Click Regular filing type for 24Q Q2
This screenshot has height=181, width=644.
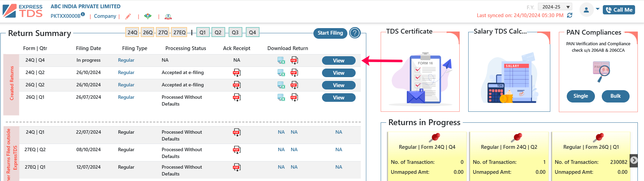pos(126,72)
